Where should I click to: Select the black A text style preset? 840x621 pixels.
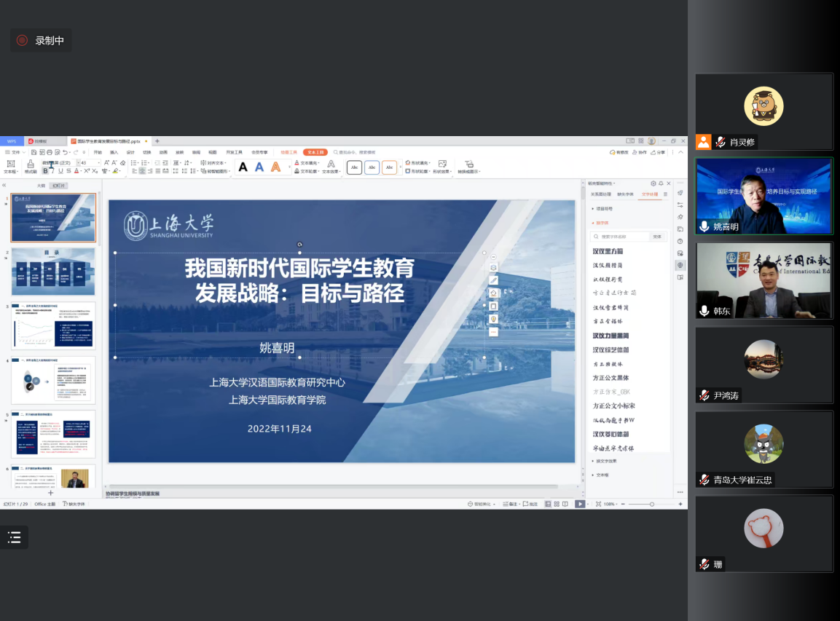tap(243, 167)
